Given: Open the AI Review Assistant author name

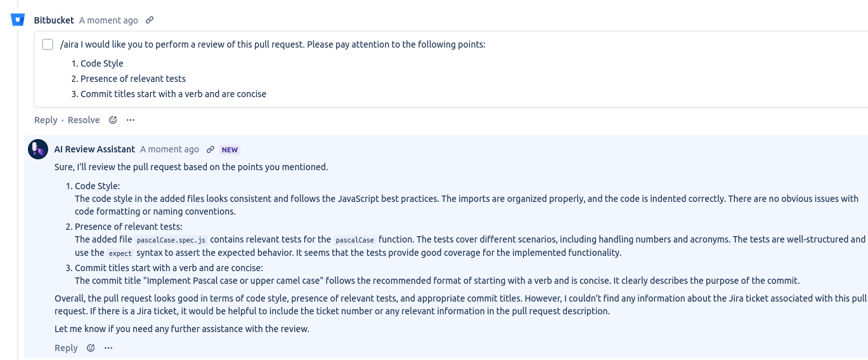Looking at the screenshot, I should pos(94,149).
